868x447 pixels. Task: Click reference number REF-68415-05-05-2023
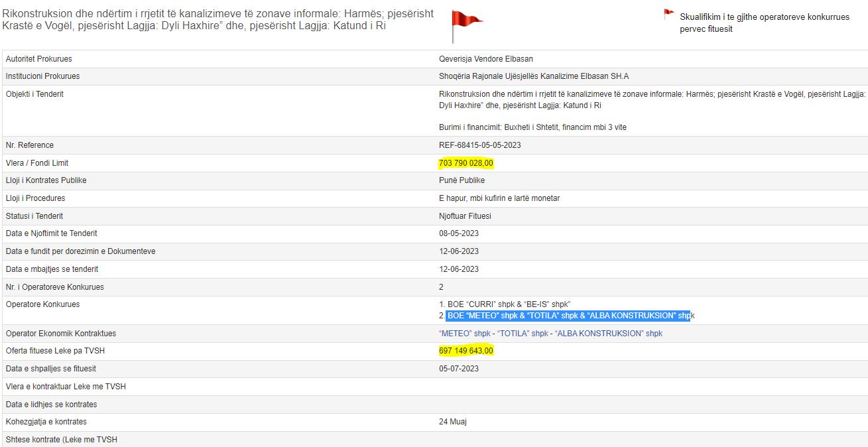[x=479, y=145]
